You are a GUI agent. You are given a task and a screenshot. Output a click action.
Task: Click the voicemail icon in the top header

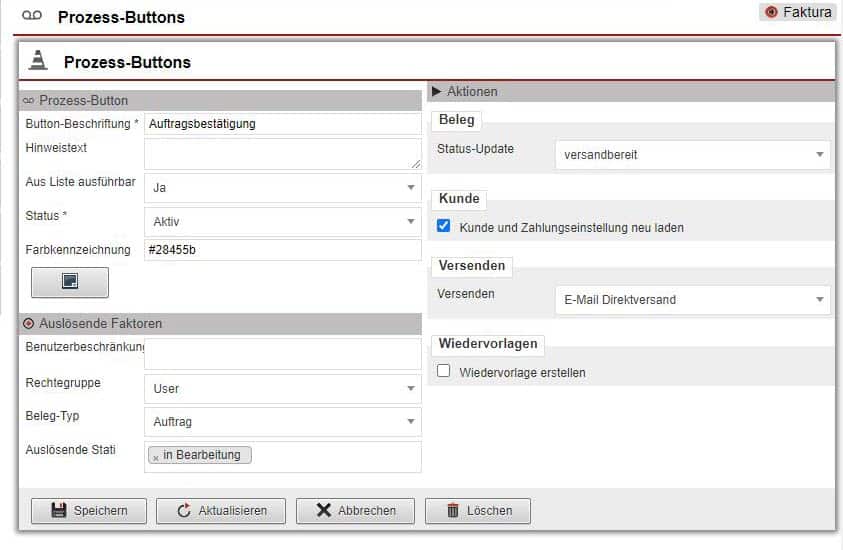(x=32, y=16)
